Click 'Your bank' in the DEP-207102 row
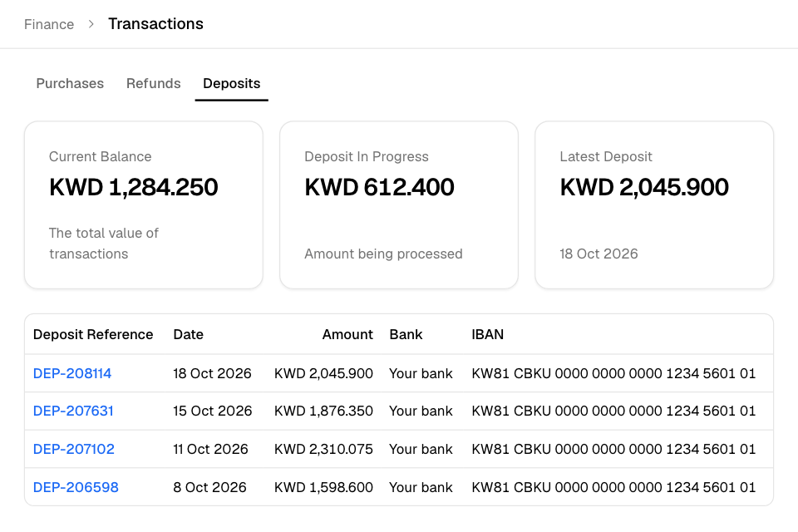Image resolution: width=798 pixels, height=532 pixels. (x=421, y=449)
